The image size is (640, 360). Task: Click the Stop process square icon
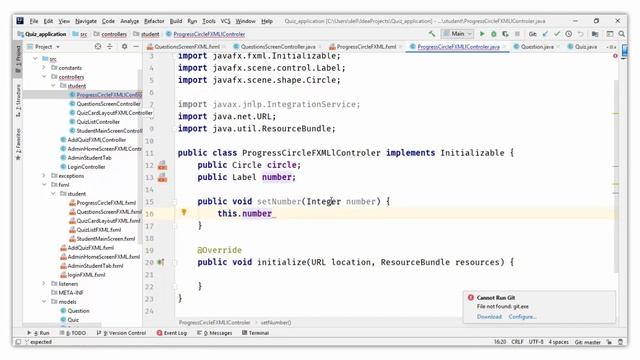click(x=517, y=34)
